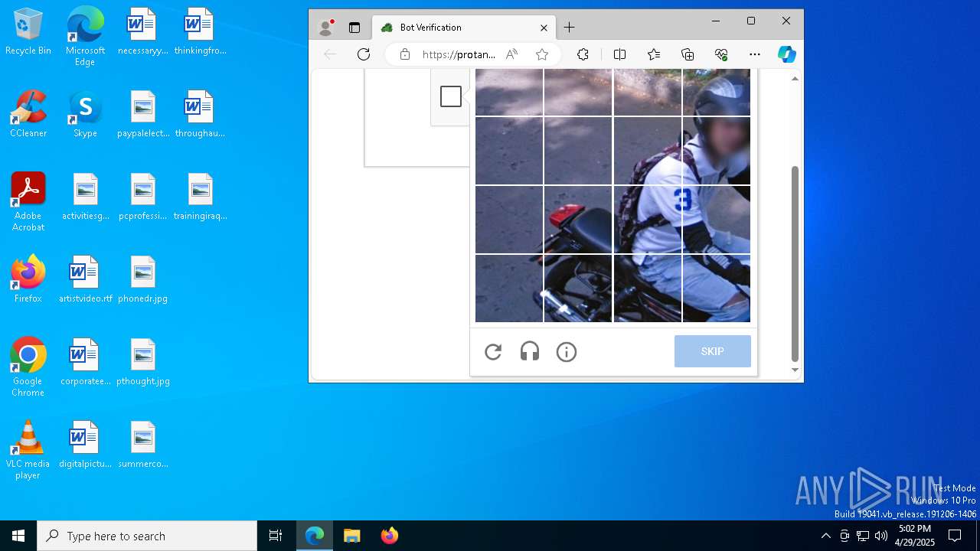This screenshot has height=551, width=980.
Task: Select the activitiesg image file icon
Action: click(x=85, y=197)
